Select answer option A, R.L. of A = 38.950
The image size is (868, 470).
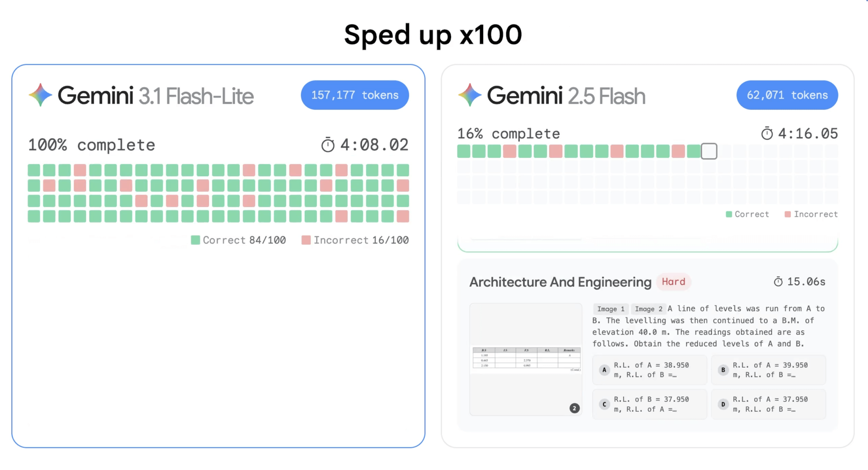[x=649, y=370]
